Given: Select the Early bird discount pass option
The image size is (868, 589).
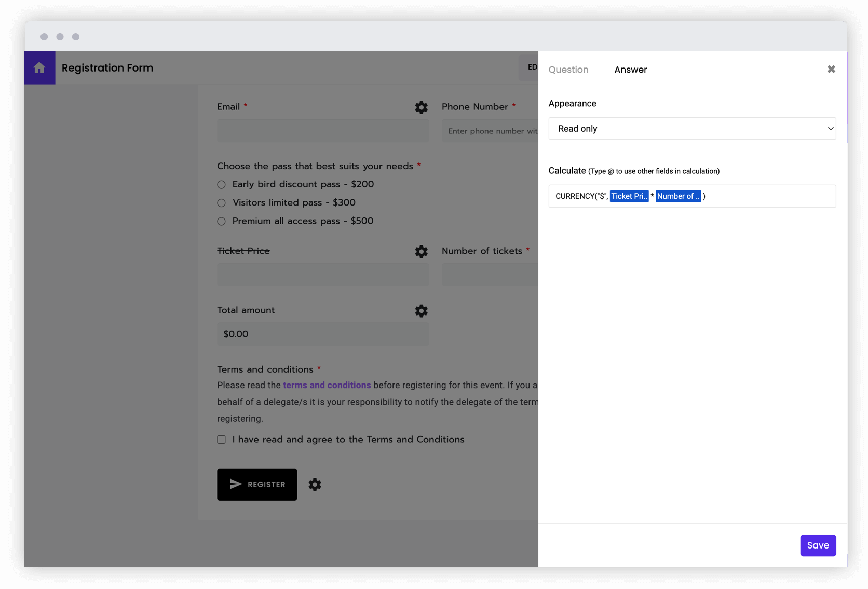Looking at the screenshot, I should click(221, 184).
